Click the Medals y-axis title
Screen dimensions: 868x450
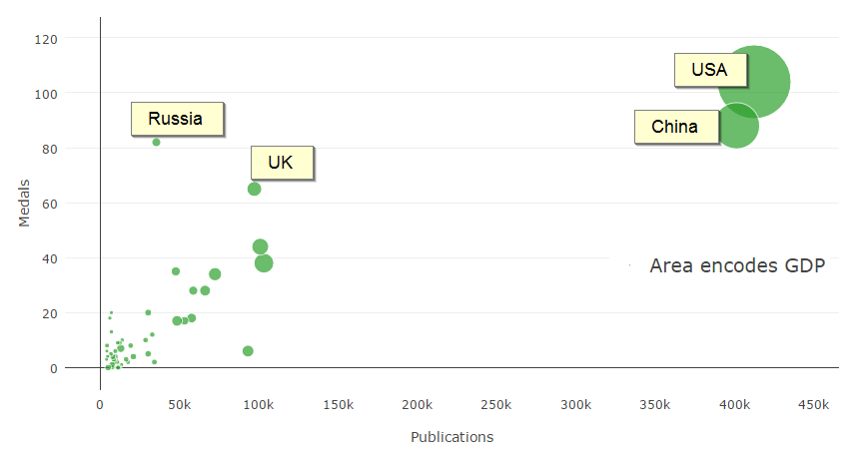pyautogui.click(x=25, y=203)
